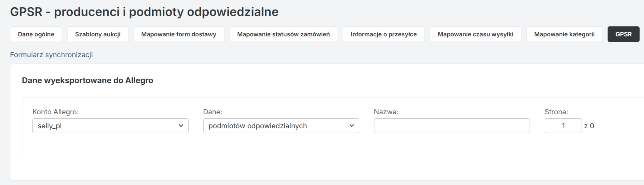644x185 pixels.
Task: Click the Strona page number field
Action: tap(563, 126)
